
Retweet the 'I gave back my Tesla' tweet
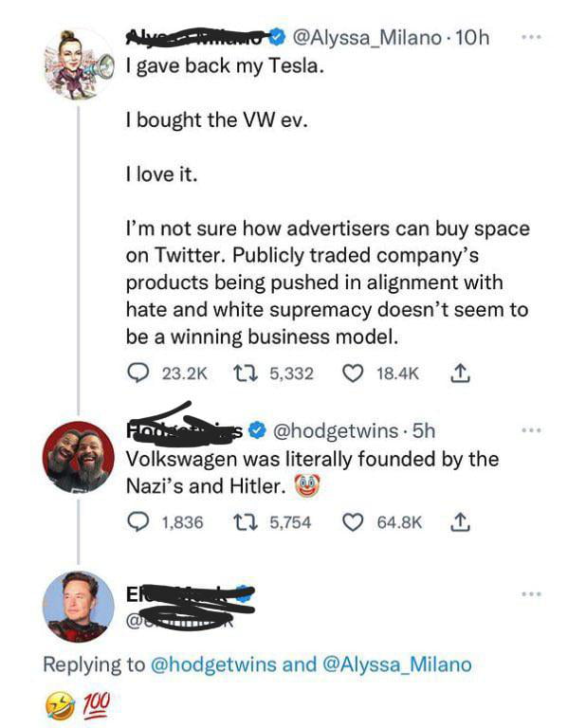point(242,374)
